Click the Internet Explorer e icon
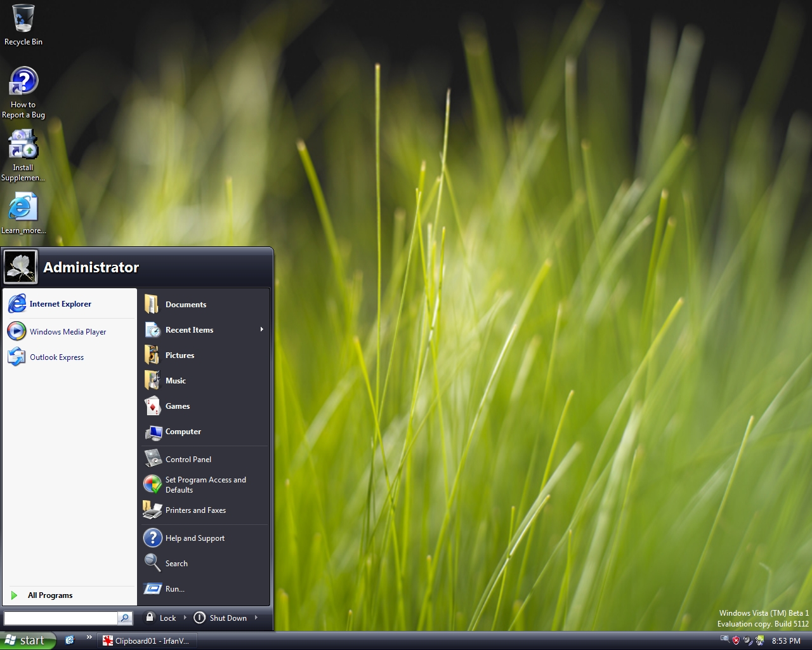Image resolution: width=812 pixels, height=650 pixels. click(17, 304)
